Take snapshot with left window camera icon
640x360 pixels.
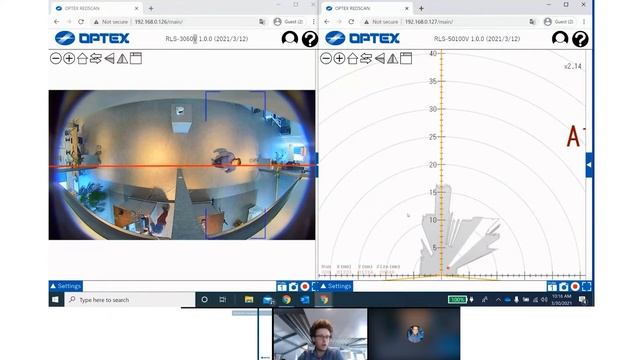[293, 287]
